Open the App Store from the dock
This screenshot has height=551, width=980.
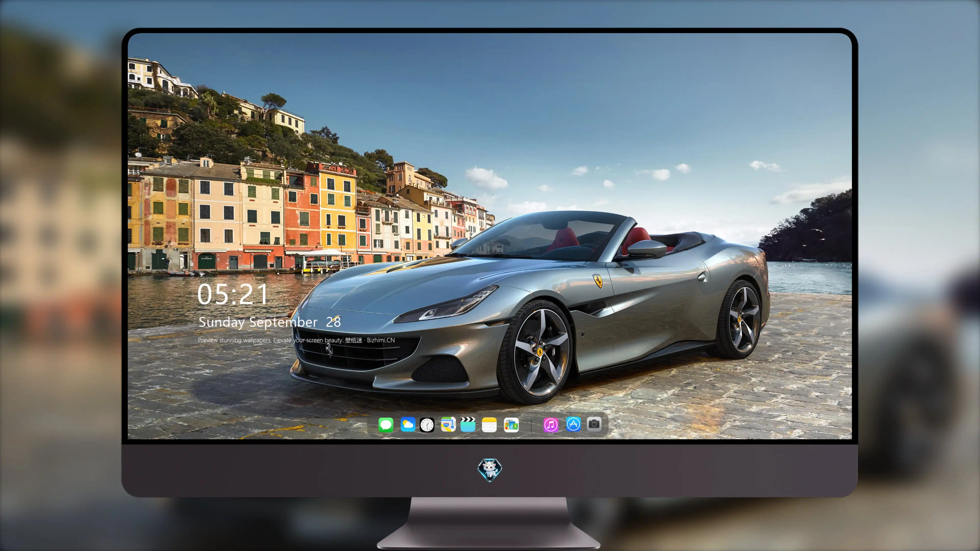pos(573,424)
